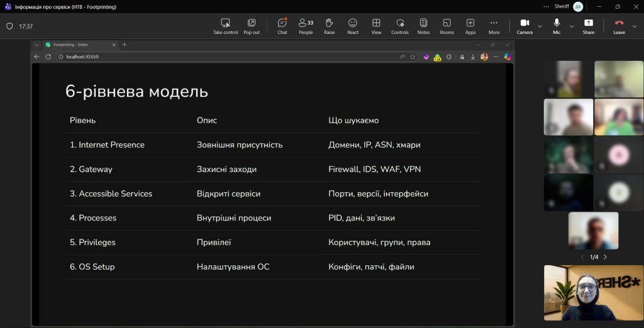Show the People participants list
The height and width of the screenshot is (328, 644).
point(306,26)
